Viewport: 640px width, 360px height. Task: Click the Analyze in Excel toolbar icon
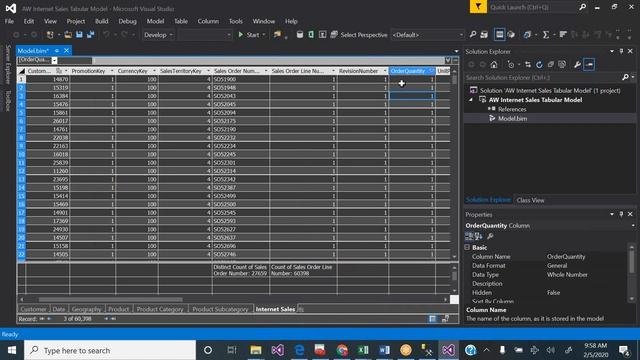click(311, 35)
